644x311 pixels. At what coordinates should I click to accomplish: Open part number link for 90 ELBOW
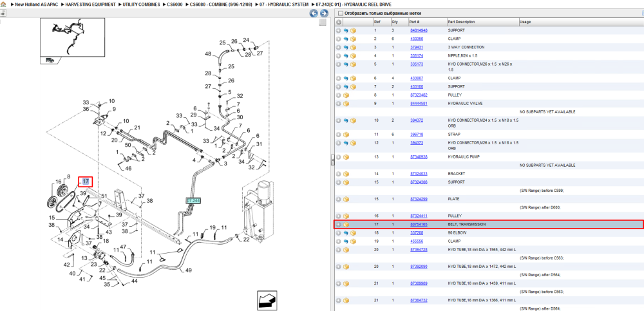coord(417,232)
